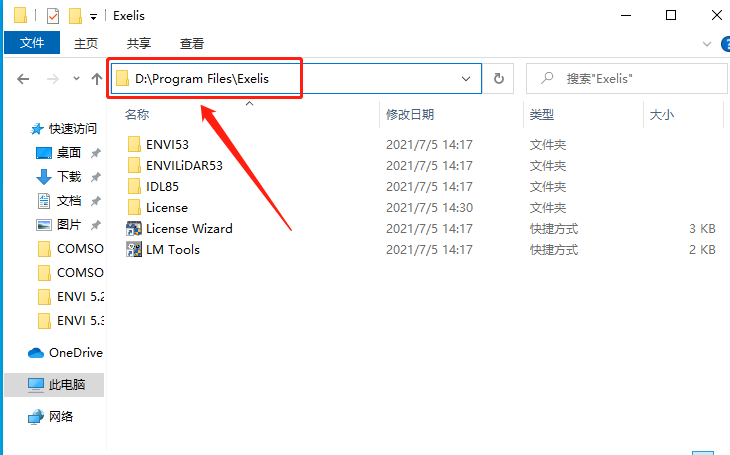Sort files by the 类型 column
Screen dimensions: 730x455
(542, 115)
